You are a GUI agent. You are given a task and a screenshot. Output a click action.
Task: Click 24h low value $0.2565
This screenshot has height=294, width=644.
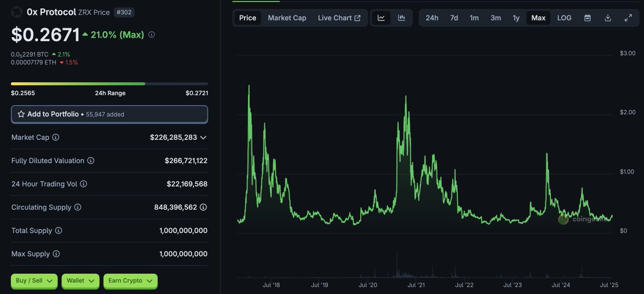point(22,93)
